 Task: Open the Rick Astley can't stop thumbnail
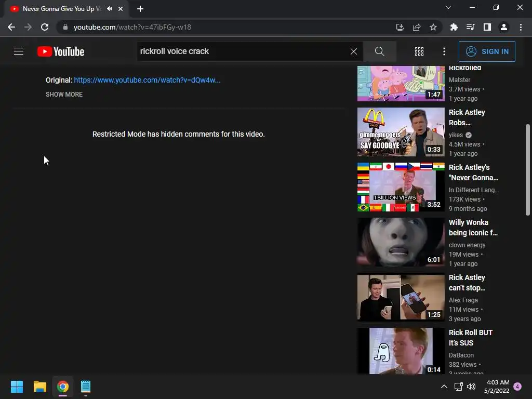point(401,297)
